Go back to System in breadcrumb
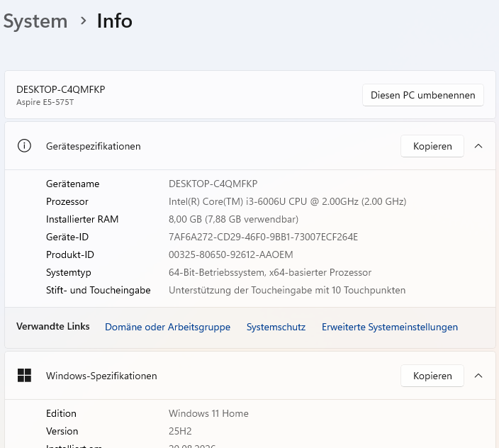Image resolution: width=499 pixels, height=448 pixels. 35,21
